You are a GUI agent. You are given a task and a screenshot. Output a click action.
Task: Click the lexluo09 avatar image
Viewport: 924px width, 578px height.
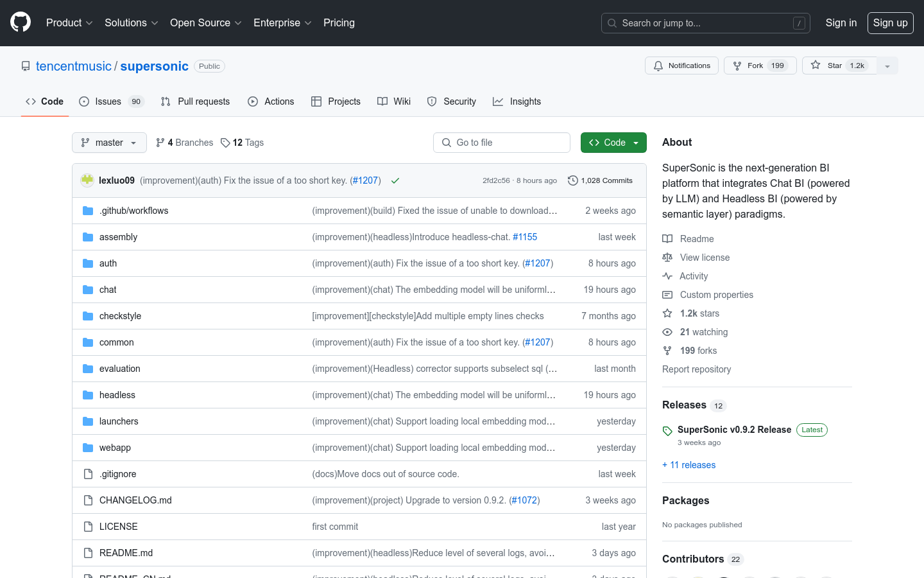pos(87,180)
